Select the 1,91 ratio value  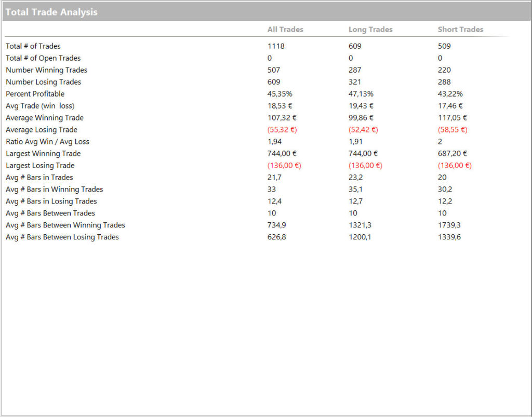tap(355, 142)
